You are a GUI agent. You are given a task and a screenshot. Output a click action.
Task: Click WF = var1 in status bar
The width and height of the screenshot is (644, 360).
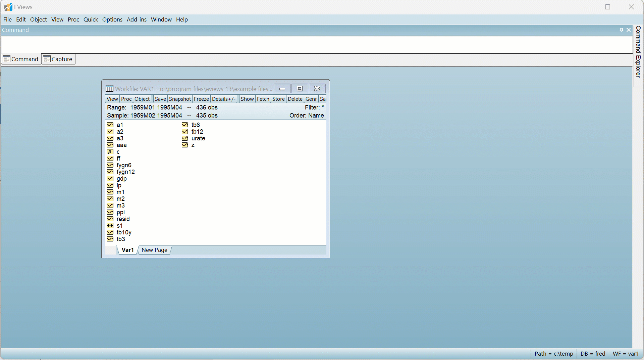626,354
